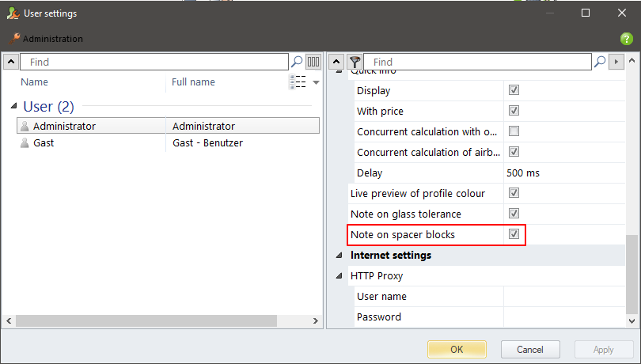Toggle the With price checkbox

point(514,111)
